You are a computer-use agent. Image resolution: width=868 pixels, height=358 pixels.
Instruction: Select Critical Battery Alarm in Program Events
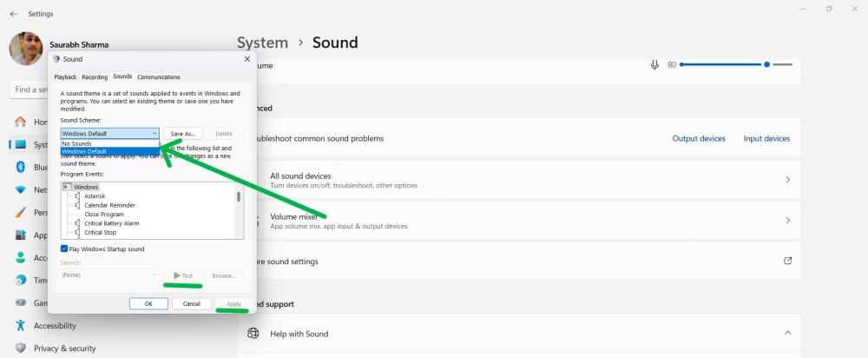[x=112, y=223]
